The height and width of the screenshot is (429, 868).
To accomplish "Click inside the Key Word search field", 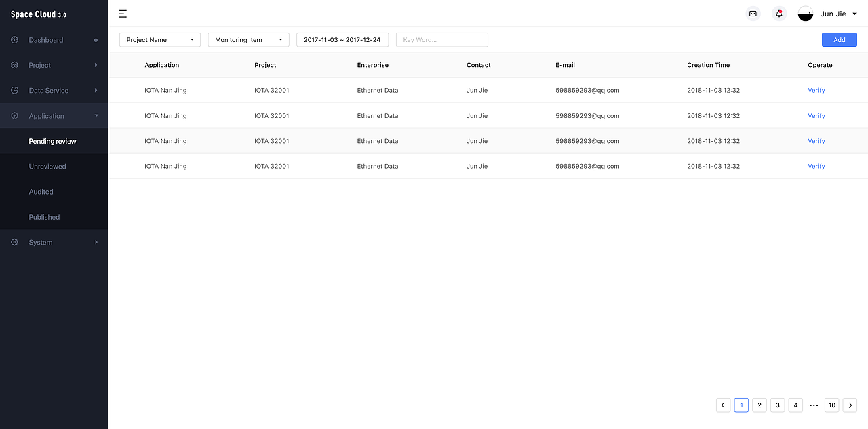I will tap(442, 40).
